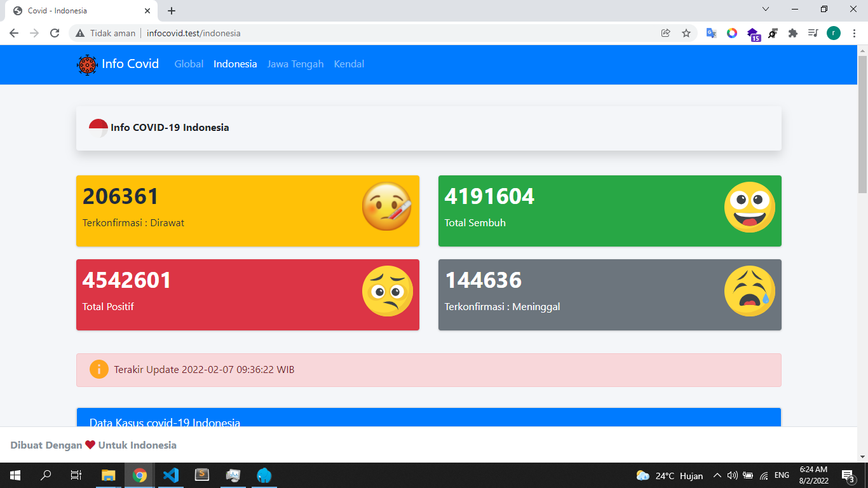Viewport: 868px width, 488px height.
Task: Show hidden system tray icons
Action: (717, 475)
